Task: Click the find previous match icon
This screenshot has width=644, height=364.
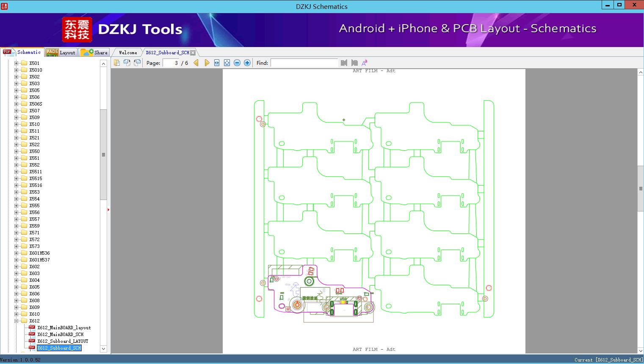Action: point(344,63)
